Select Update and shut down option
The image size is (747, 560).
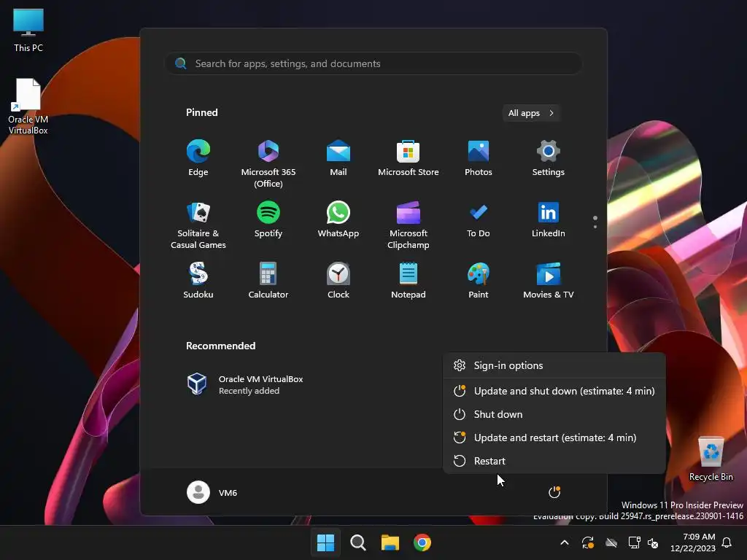click(x=554, y=391)
